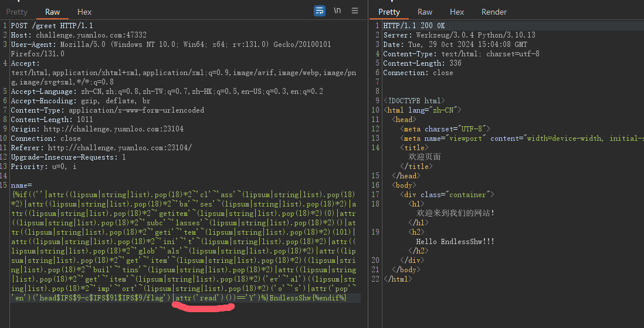Image resolution: width=644 pixels, height=328 pixels.
Task: Click the meta viewport line
Action: pos(521,138)
